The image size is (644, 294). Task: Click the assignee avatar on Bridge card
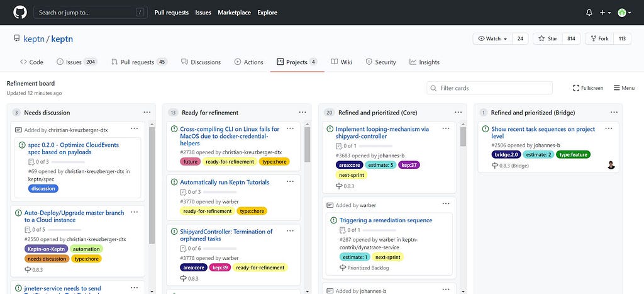click(611, 166)
